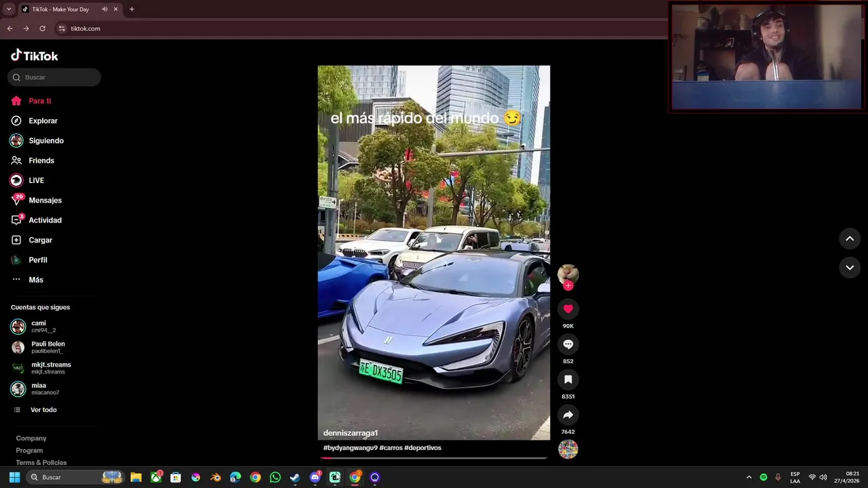This screenshot has width=868, height=488.
Task: Mute the TikTok browser tab audio
Action: click(x=104, y=9)
